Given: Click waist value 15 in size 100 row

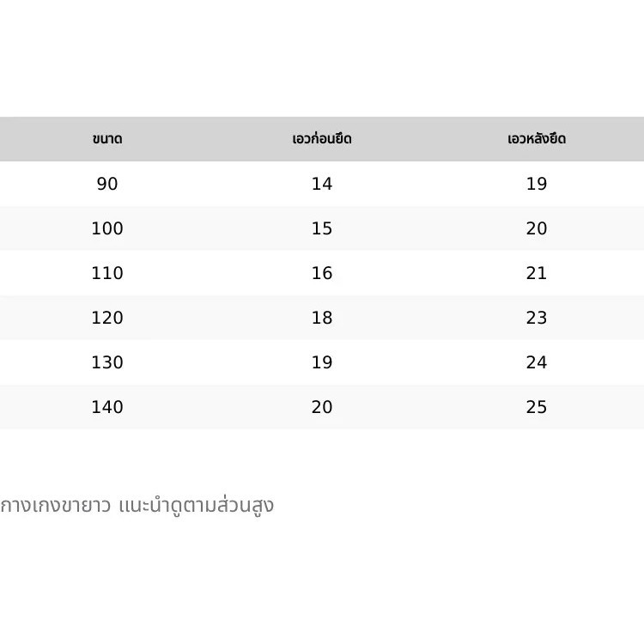Looking at the screenshot, I should coord(322,228).
